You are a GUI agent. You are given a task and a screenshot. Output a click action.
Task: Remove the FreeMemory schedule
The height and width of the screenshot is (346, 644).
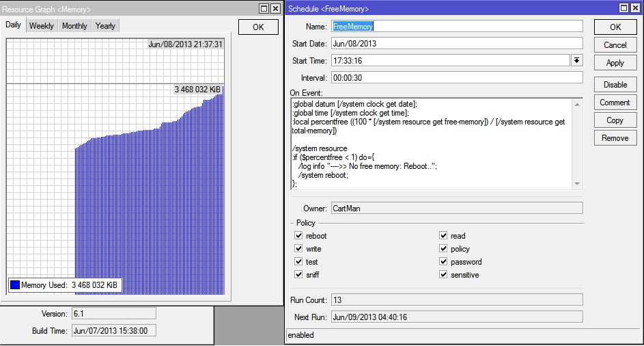point(615,138)
